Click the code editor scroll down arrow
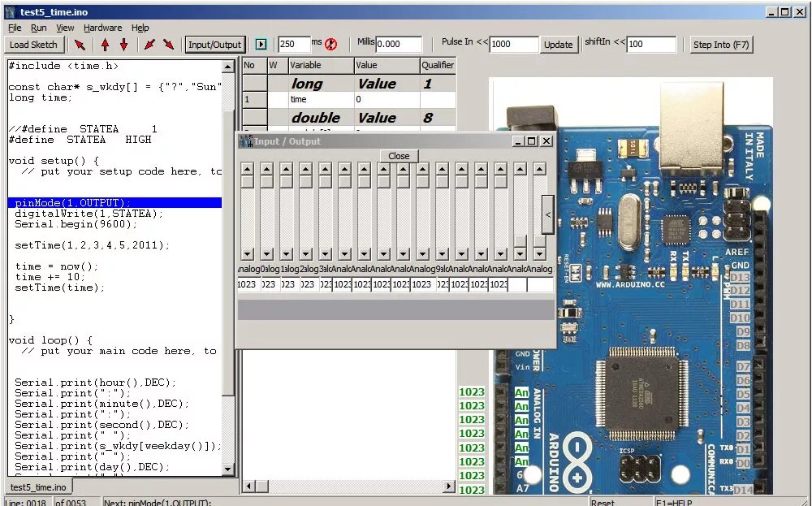The height and width of the screenshot is (506, 812). [x=228, y=469]
